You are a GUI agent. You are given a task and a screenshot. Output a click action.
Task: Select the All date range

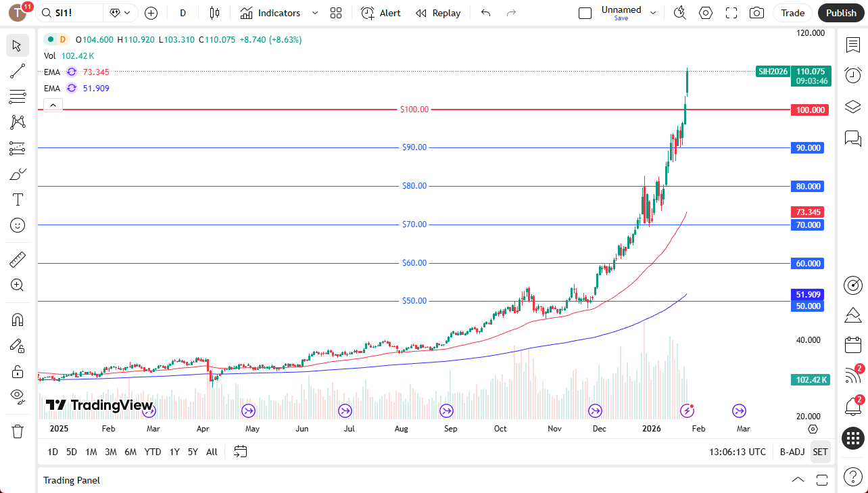tap(212, 452)
